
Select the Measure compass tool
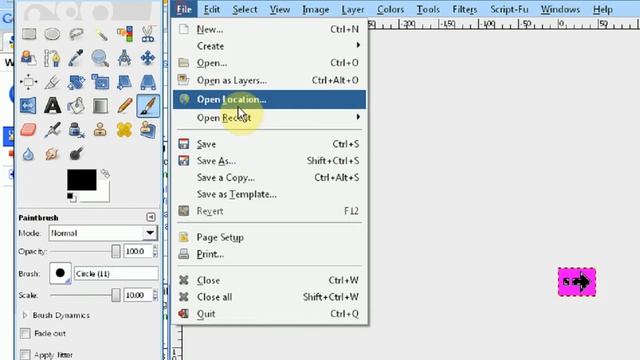coord(124,58)
